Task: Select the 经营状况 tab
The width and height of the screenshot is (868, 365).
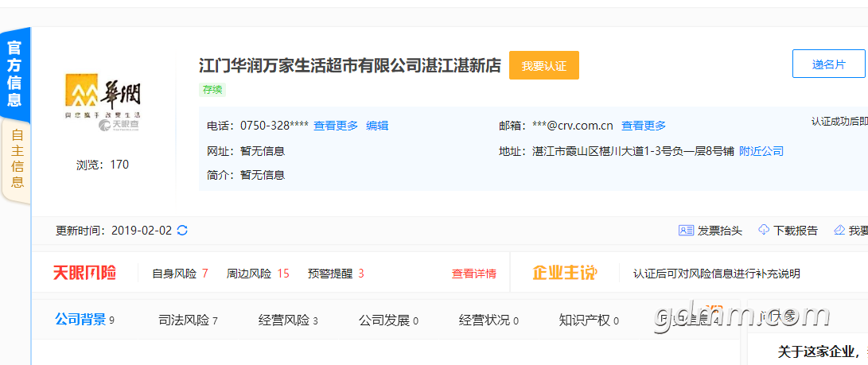Action: click(x=488, y=320)
